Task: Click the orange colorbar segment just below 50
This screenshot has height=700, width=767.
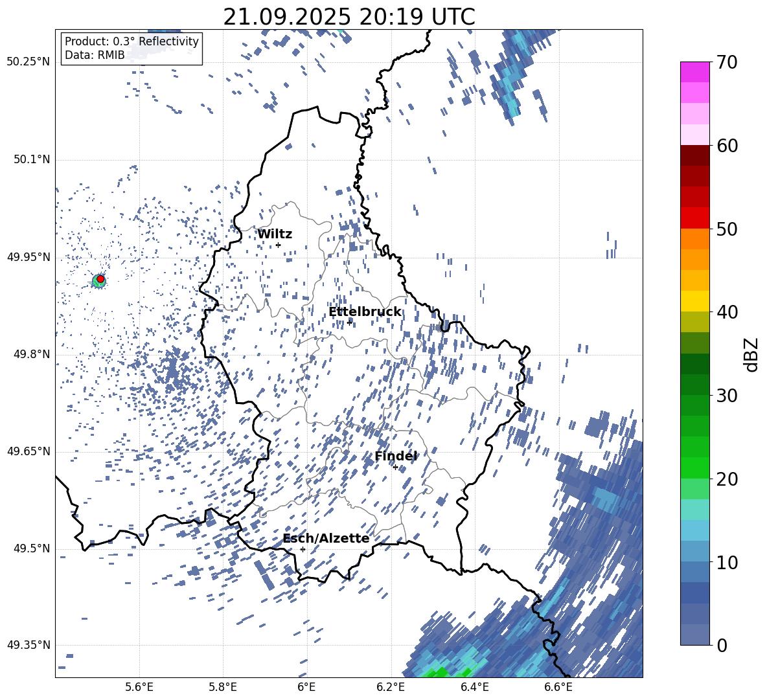Action: pos(694,238)
